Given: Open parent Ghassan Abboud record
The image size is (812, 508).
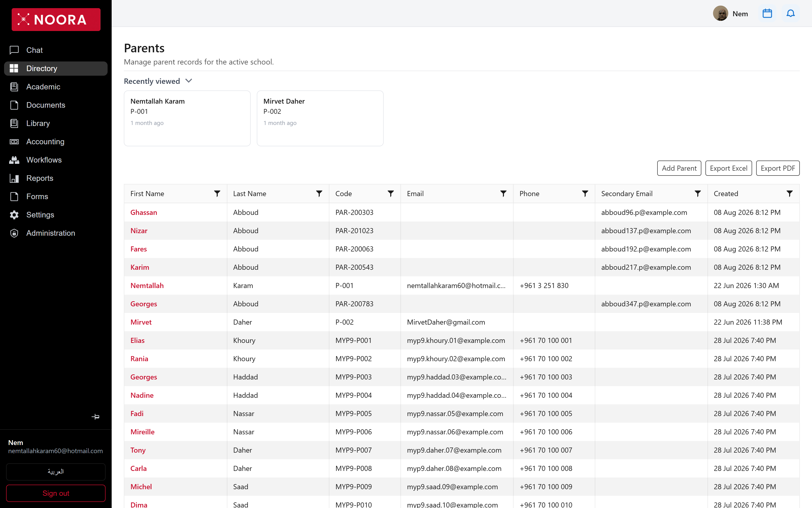Looking at the screenshot, I should (x=144, y=212).
